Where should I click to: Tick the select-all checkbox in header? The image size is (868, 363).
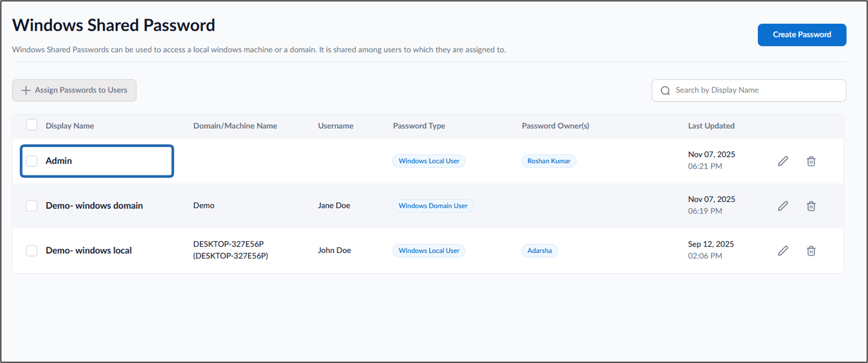32,125
